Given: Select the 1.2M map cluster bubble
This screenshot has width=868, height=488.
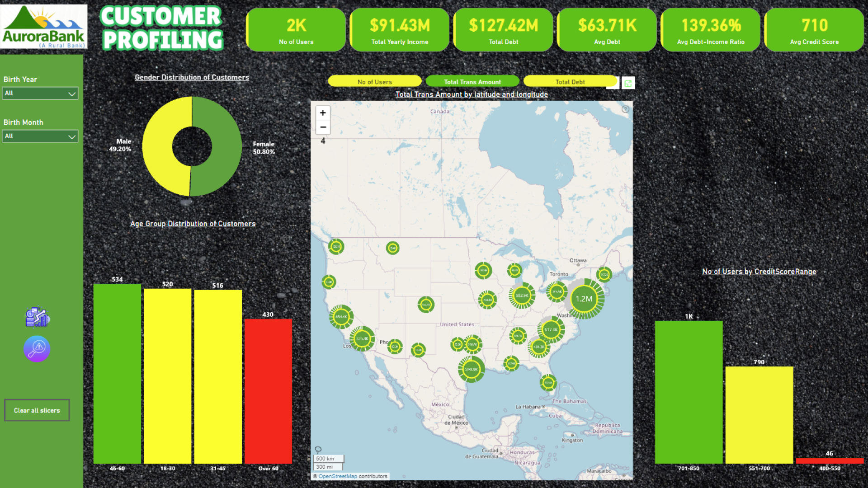Looking at the screenshot, I should [x=584, y=299].
